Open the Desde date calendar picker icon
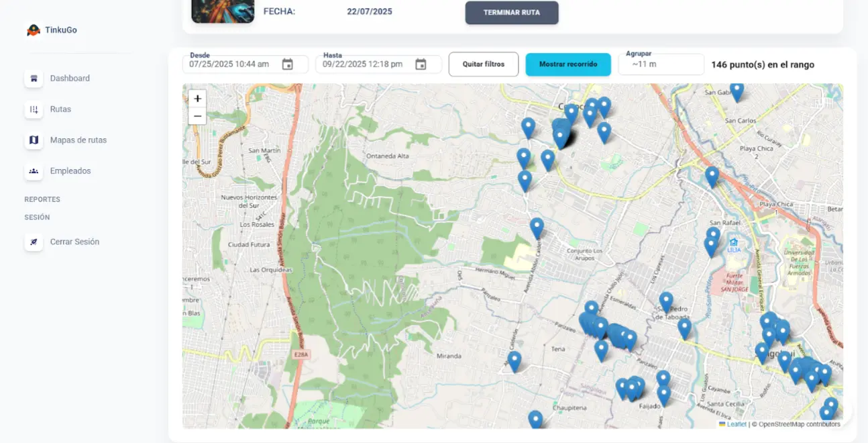 point(287,64)
